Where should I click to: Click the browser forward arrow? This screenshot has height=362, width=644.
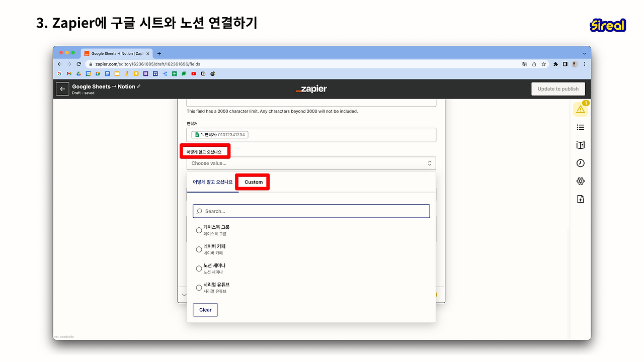(x=69, y=64)
